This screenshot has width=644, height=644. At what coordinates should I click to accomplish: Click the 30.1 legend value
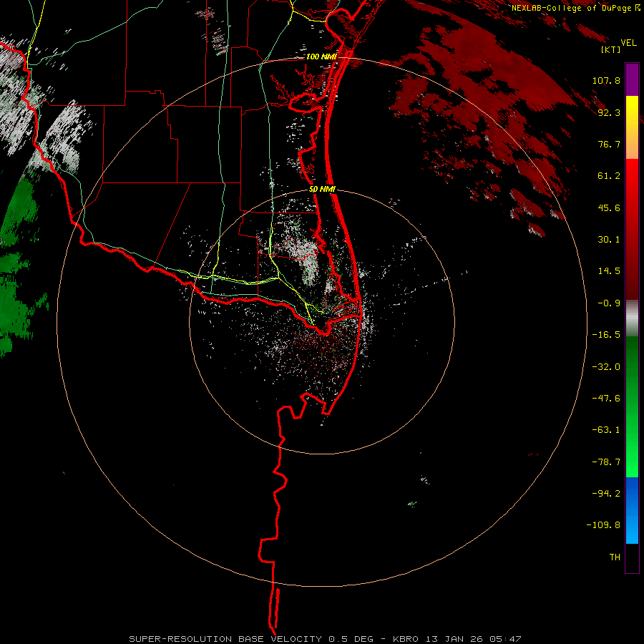click(x=609, y=240)
